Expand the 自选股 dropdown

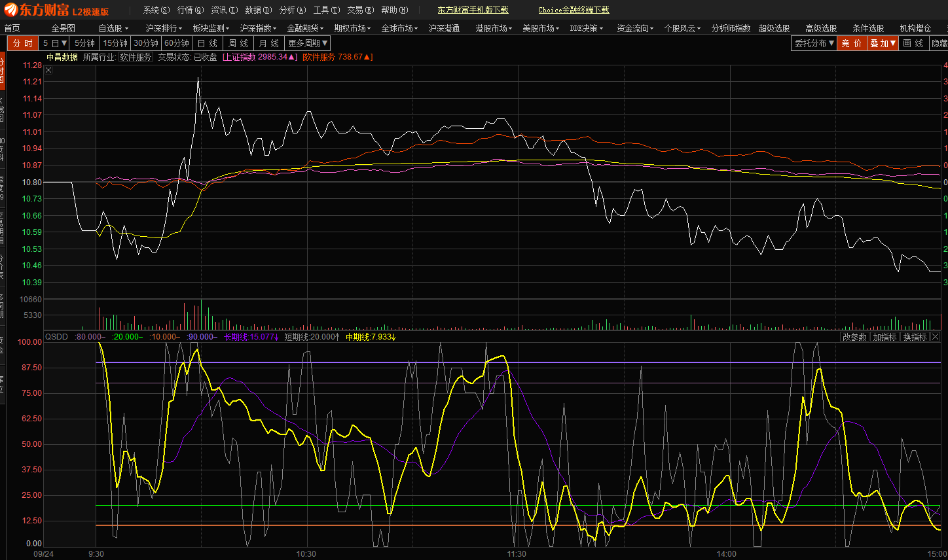113,28
